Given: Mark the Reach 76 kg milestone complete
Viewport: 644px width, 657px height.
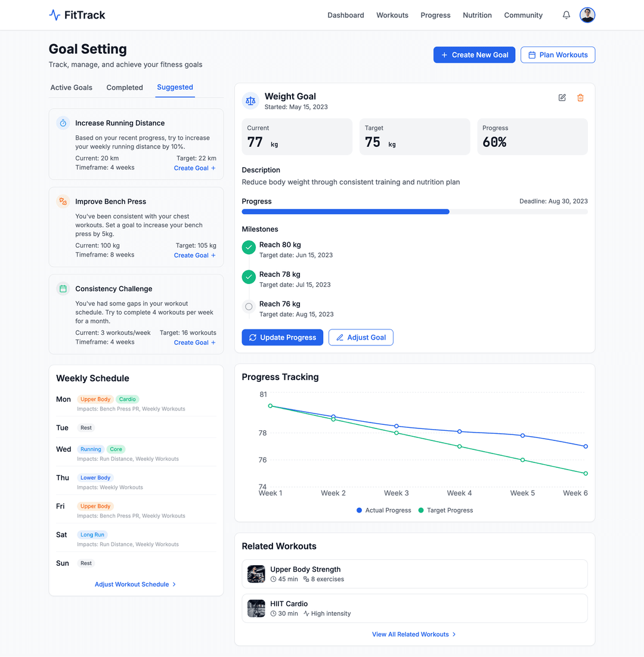Looking at the screenshot, I should pos(249,307).
